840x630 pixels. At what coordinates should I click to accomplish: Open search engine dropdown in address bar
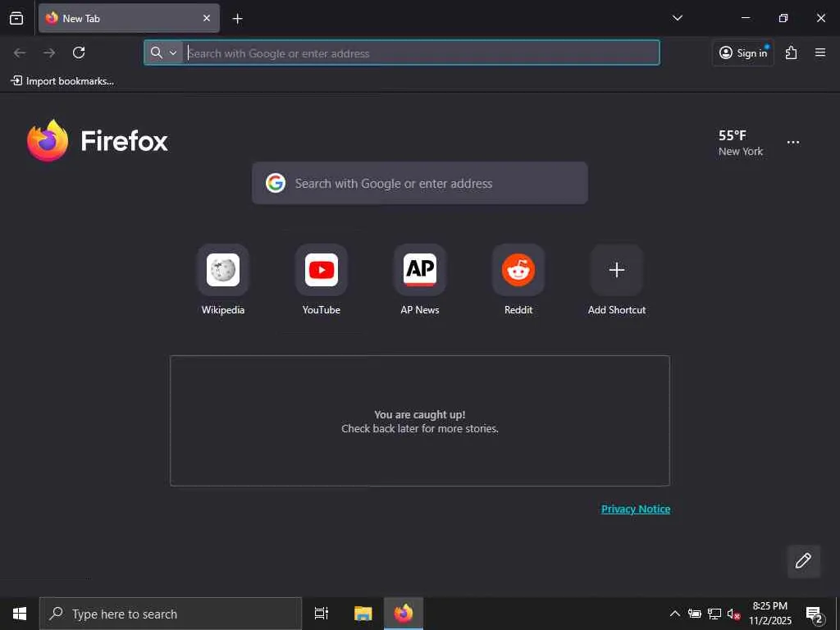pyautogui.click(x=163, y=52)
